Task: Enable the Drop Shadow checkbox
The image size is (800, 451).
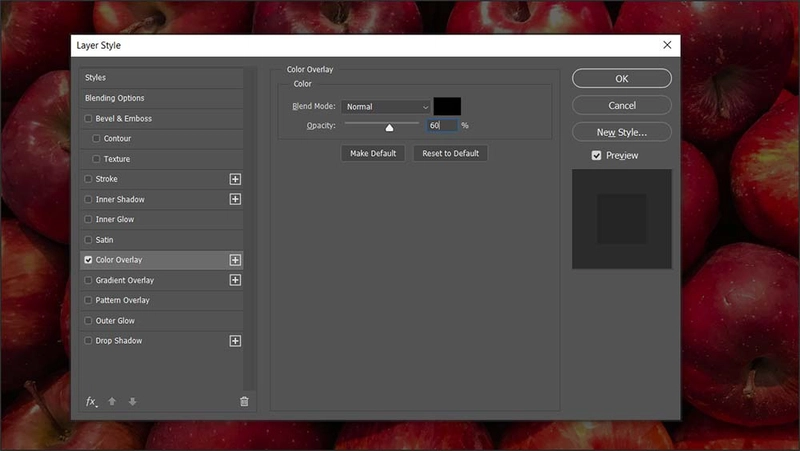Action: [88, 340]
